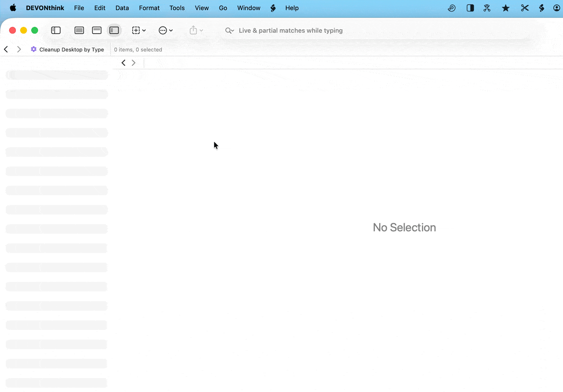Switch to widescreen preview view icon
Screen dimensions: 563x392
click(97, 30)
